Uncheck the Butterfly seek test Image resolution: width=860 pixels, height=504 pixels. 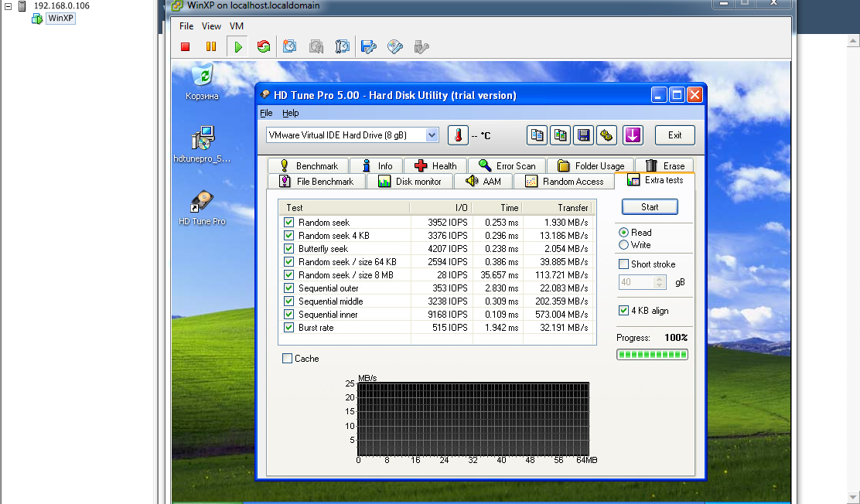click(x=289, y=248)
